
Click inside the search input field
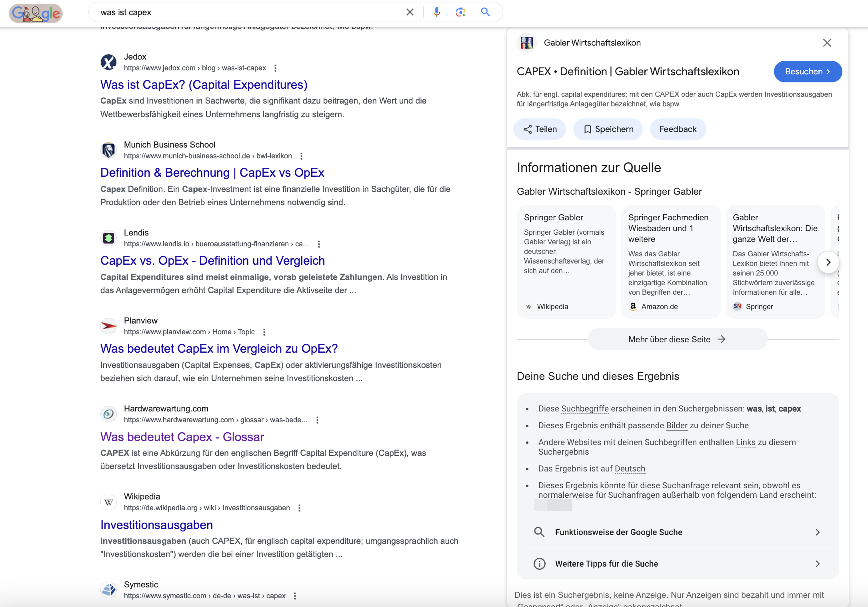[x=240, y=12]
